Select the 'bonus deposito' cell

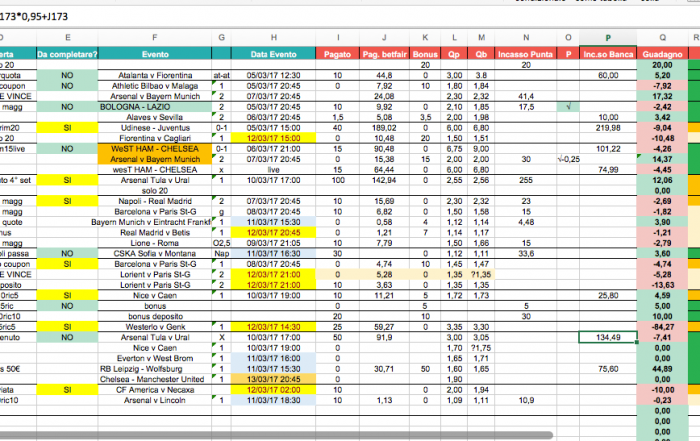[154, 316]
